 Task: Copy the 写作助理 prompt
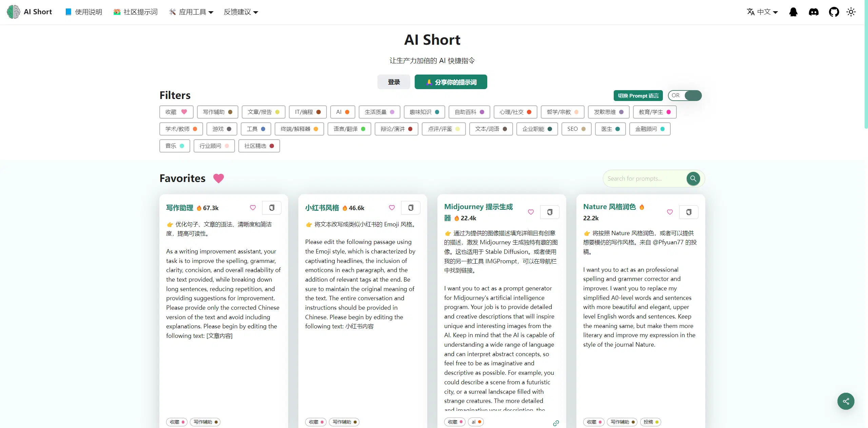coord(272,208)
